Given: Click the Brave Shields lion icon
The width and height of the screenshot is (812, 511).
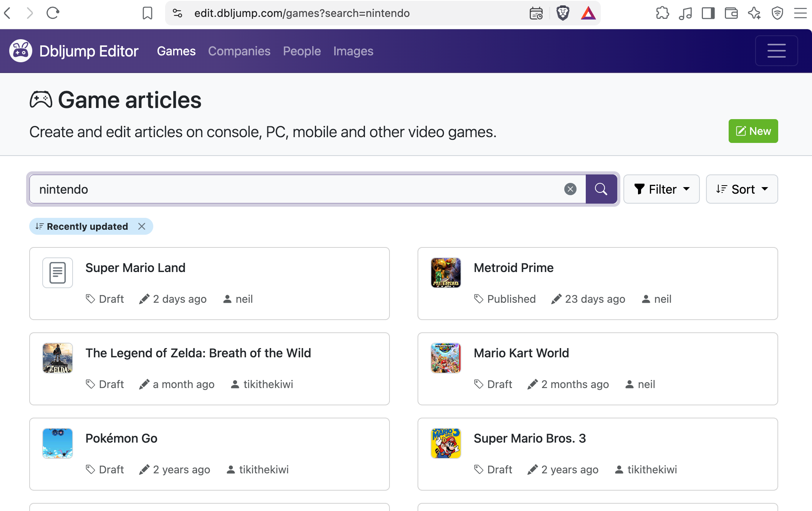Looking at the screenshot, I should point(563,13).
